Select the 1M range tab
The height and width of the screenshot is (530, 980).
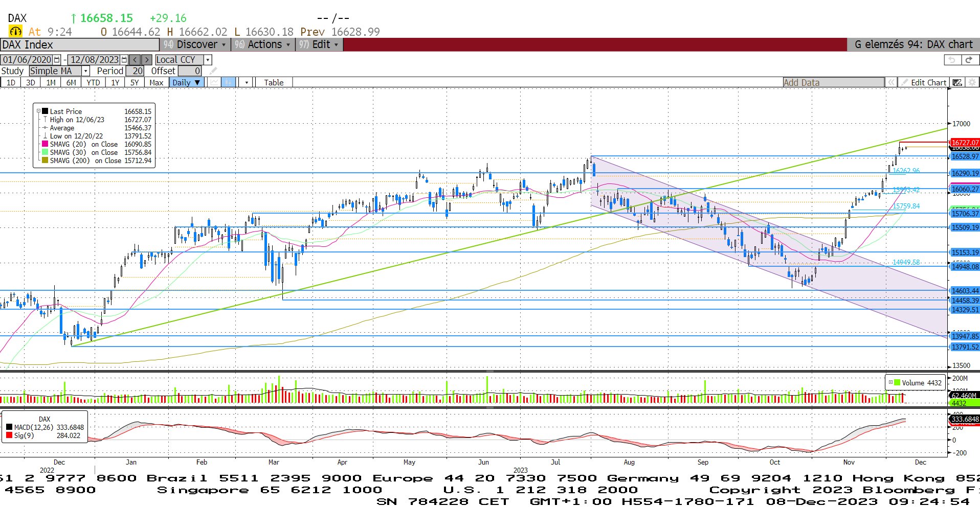coord(51,82)
